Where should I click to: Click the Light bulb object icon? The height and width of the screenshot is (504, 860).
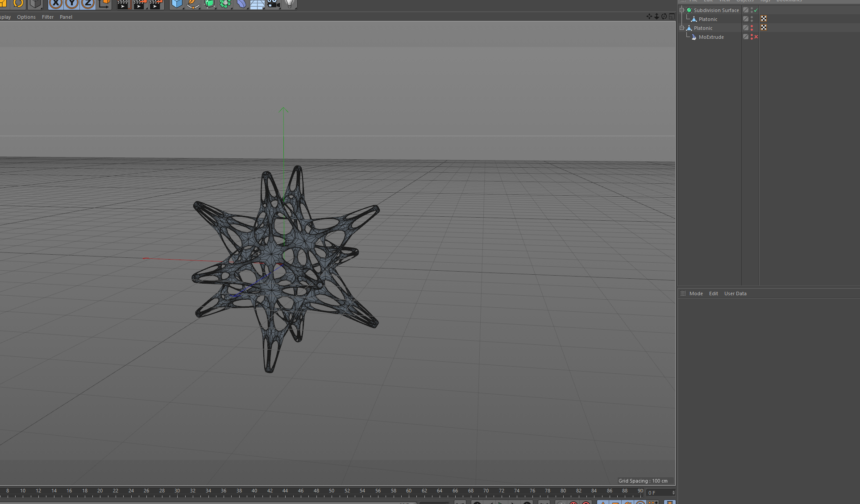289,4
